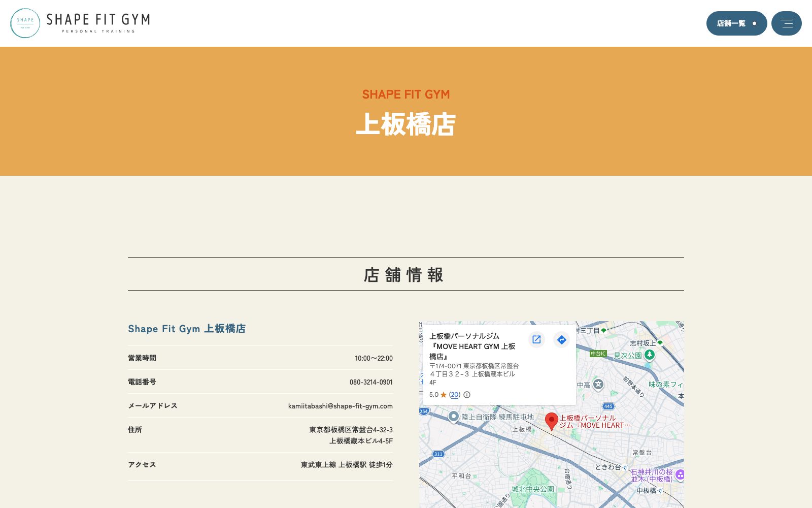Click the メールアドレス row label
Image resolution: width=812 pixels, height=508 pixels.
coord(153,406)
